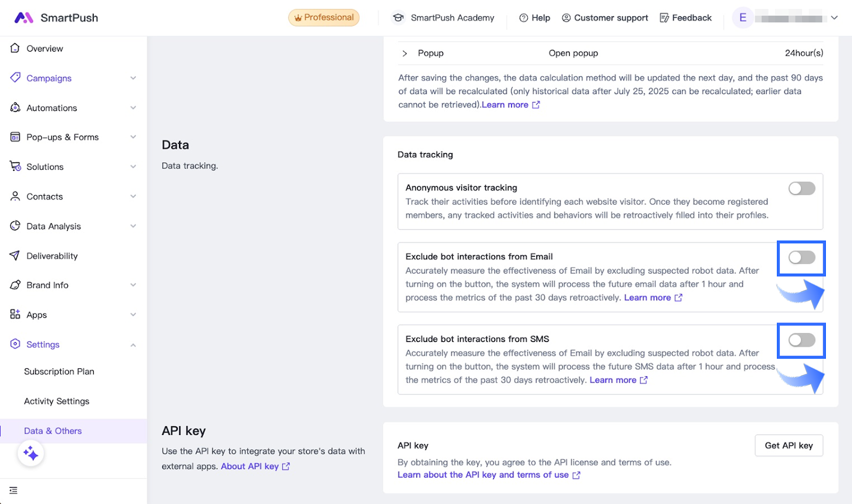852x504 pixels.
Task: Click the Help question mark icon
Action: pyautogui.click(x=523, y=18)
